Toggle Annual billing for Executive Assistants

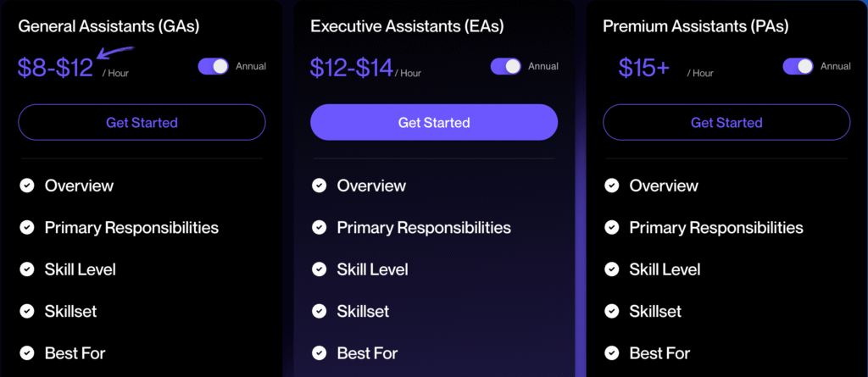(505, 66)
